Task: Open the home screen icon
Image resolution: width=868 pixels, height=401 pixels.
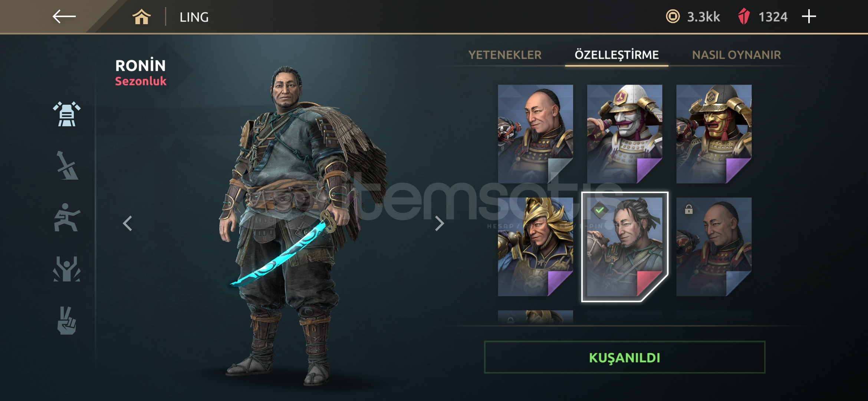Action: [141, 17]
